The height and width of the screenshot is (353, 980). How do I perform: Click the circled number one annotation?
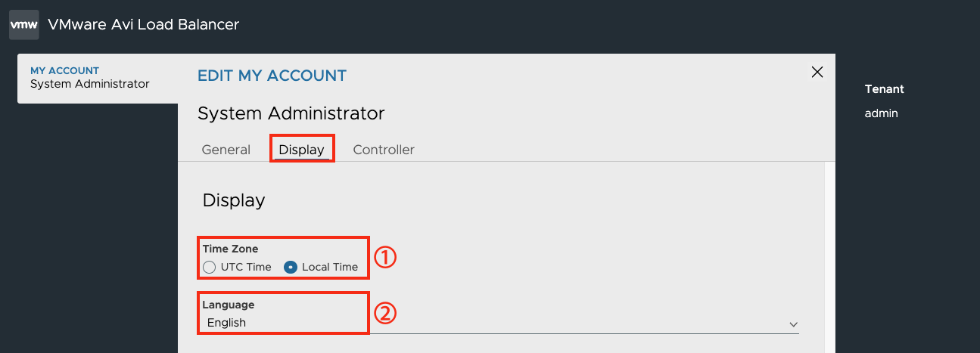click(x=386, y=258)
